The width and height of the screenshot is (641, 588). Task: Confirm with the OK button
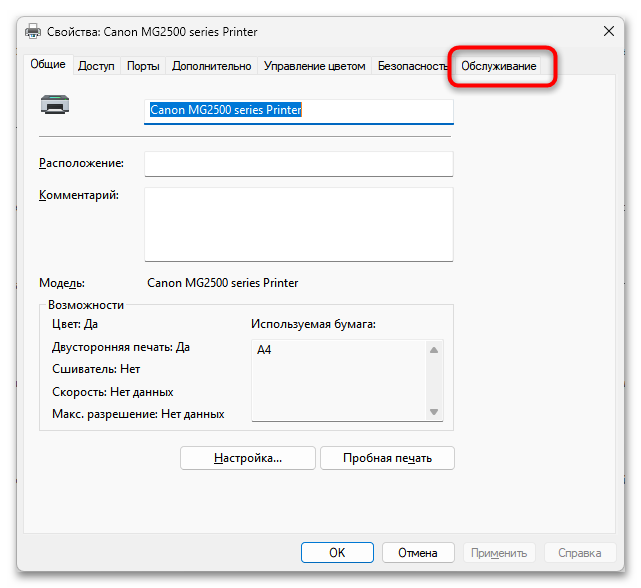337,553
